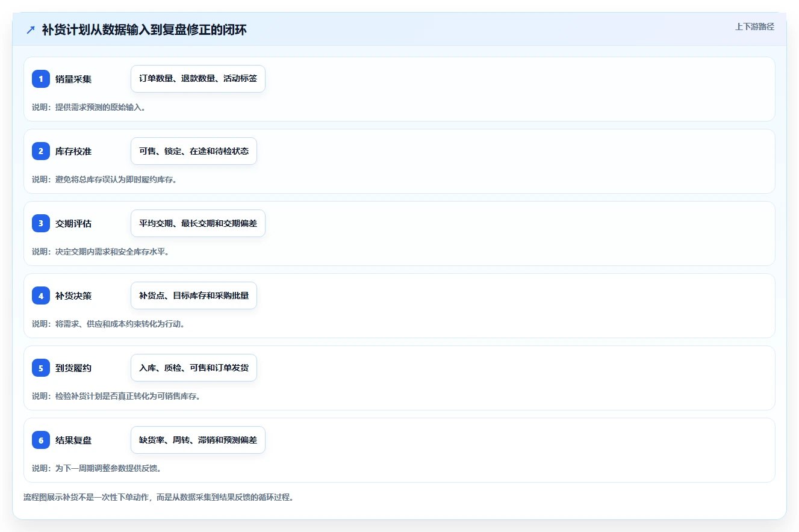Click the arrow icon beside the title
This screenshot has width=799, height=532.
tap(31, 29)
